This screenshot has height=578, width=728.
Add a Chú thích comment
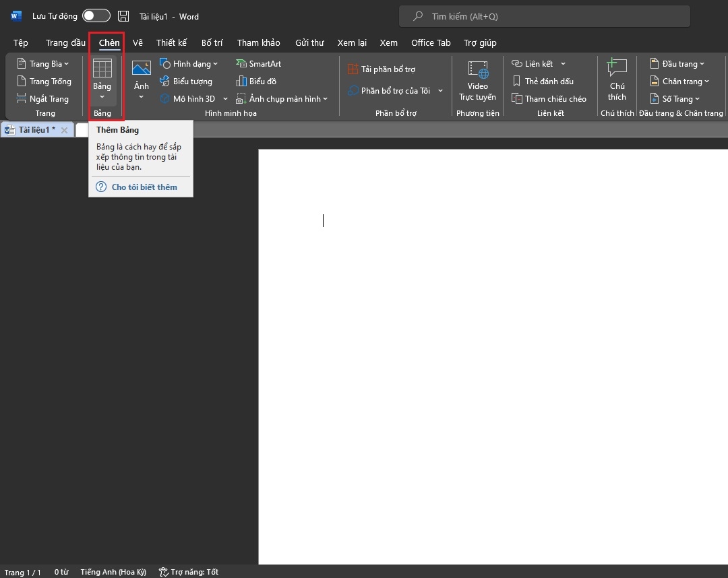pos(617,69)
